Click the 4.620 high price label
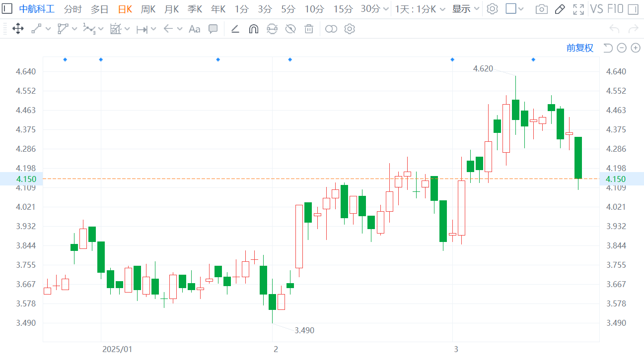 coord(483,68)
